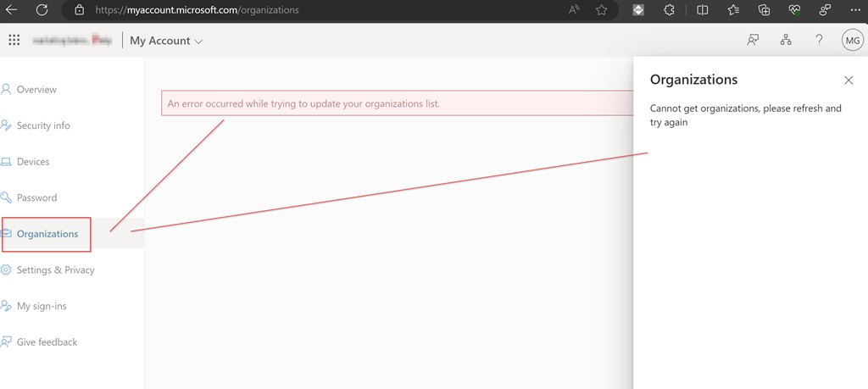The height and width of the screenshot is (389, 868).
Task: Start Read aloud from address bar
Action: pos(574,9)
